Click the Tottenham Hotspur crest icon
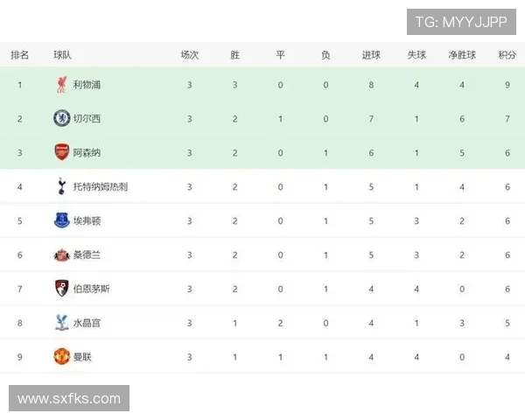Image resolution: width=525 pixels, height=420 pixels. pyautogui.click(x=61, y=186)
